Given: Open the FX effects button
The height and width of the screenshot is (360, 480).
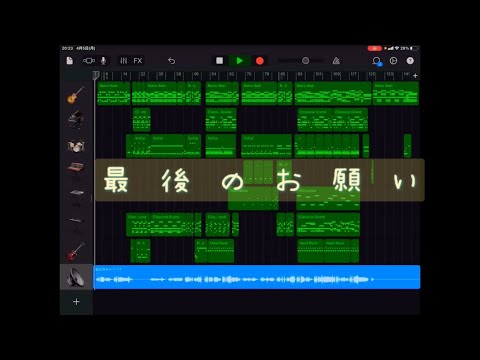Looking at the screenshot, I should 138,61.
